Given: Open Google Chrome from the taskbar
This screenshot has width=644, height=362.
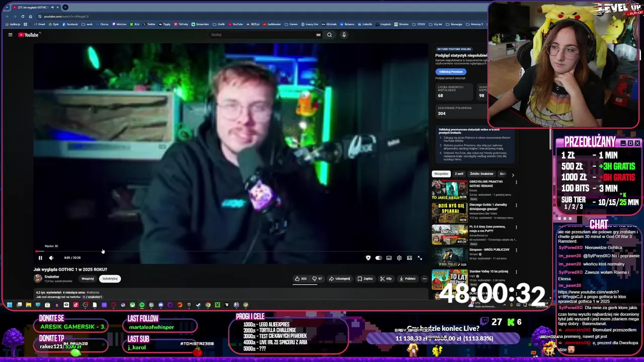Looking at the screenshot, I should [208, 305].
